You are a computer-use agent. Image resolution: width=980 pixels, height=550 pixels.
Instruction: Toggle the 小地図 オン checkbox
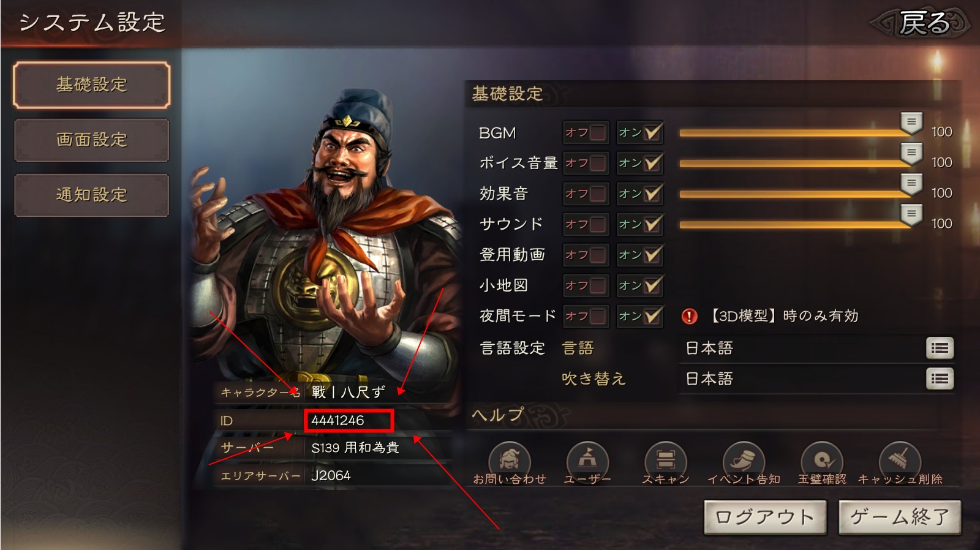640,285
